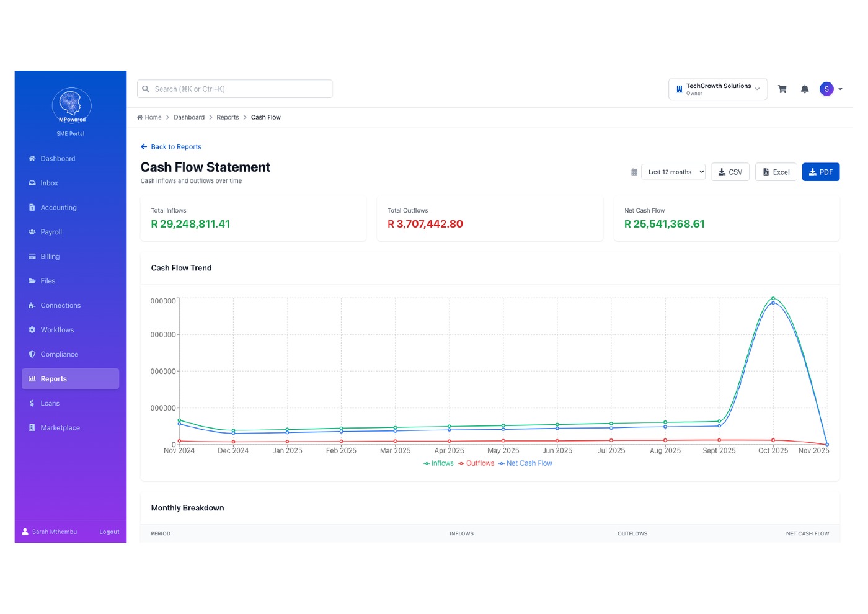
Task: Select the Payroll icon in the sidebar
Action: tap(32, 231)
